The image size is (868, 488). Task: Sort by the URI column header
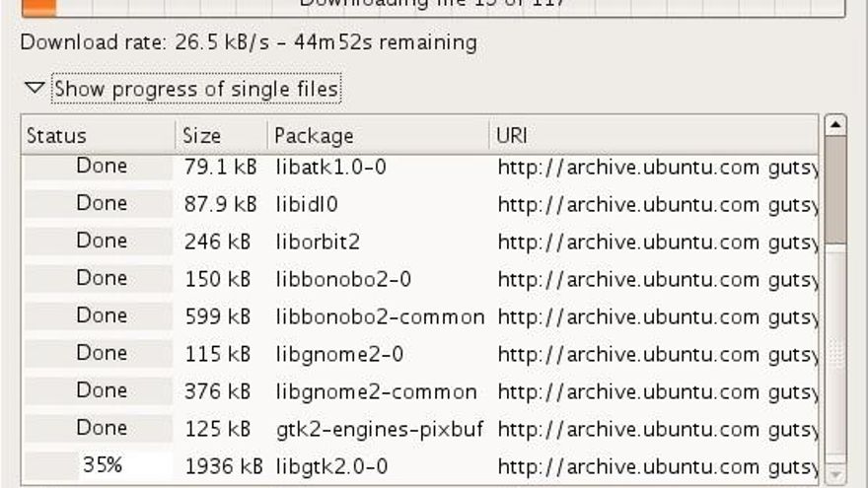[x=651, y=136]
